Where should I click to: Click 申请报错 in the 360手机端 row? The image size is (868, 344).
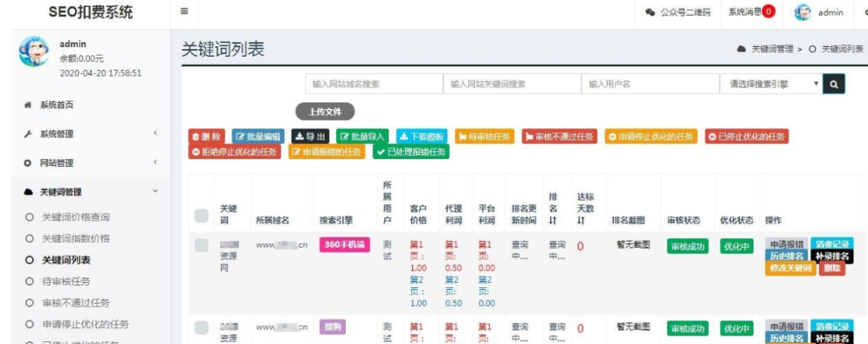787,244
